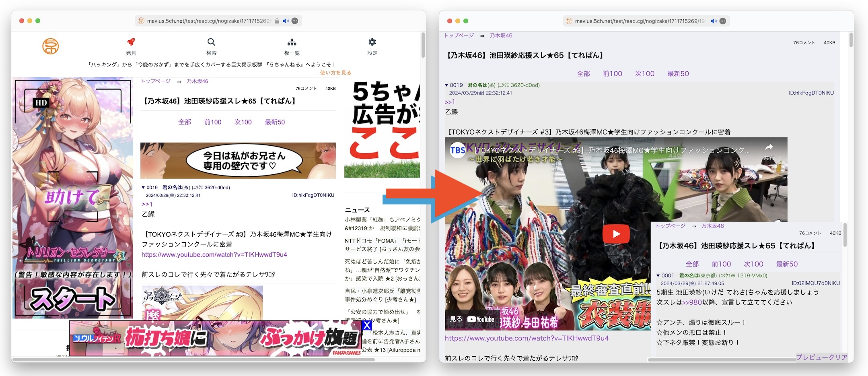Close the bottom banner ad with X

tap(366, 325)
